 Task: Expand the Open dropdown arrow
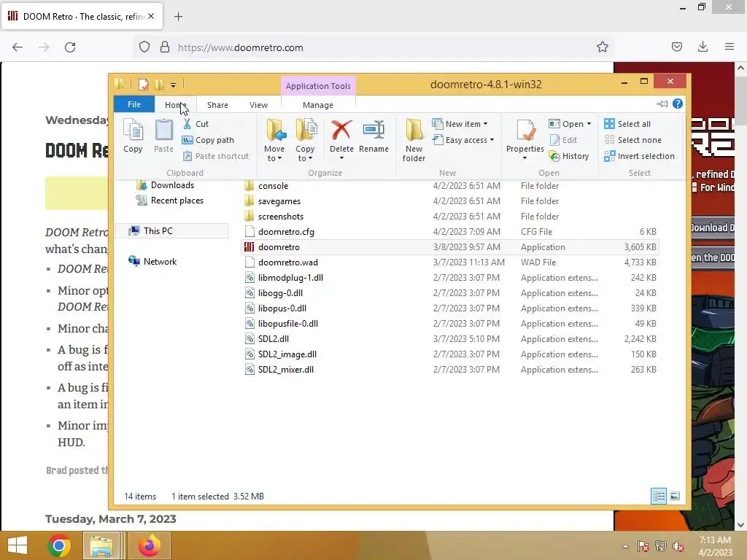589,124
